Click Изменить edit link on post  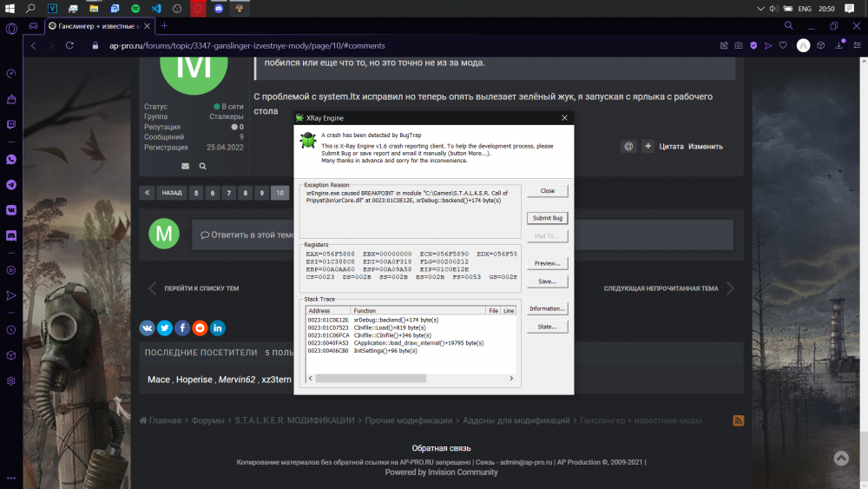pyautogui.click(x=706, y=146)
